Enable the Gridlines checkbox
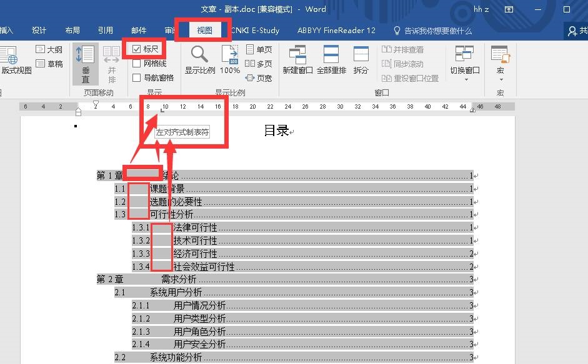 click(x=136, y=63)
